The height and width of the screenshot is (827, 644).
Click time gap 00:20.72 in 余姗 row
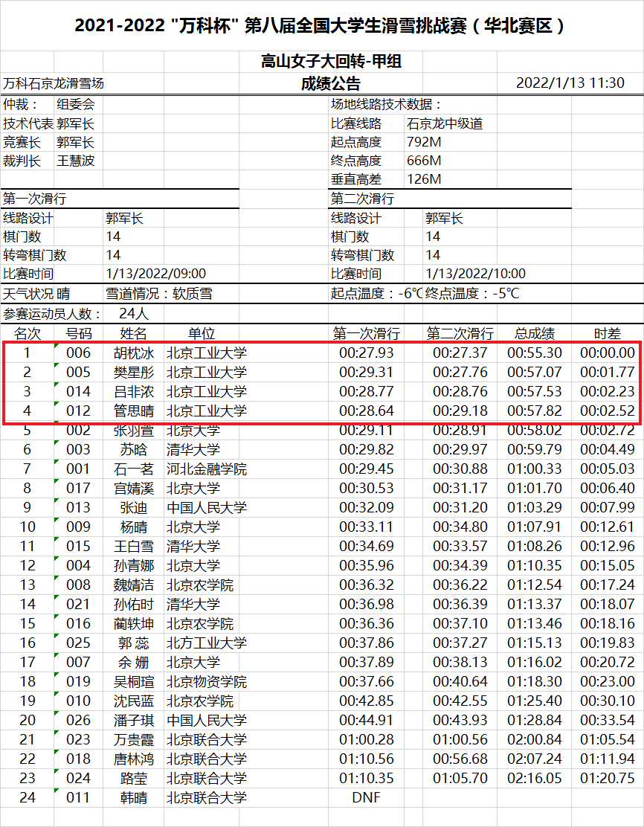point(607,662)
